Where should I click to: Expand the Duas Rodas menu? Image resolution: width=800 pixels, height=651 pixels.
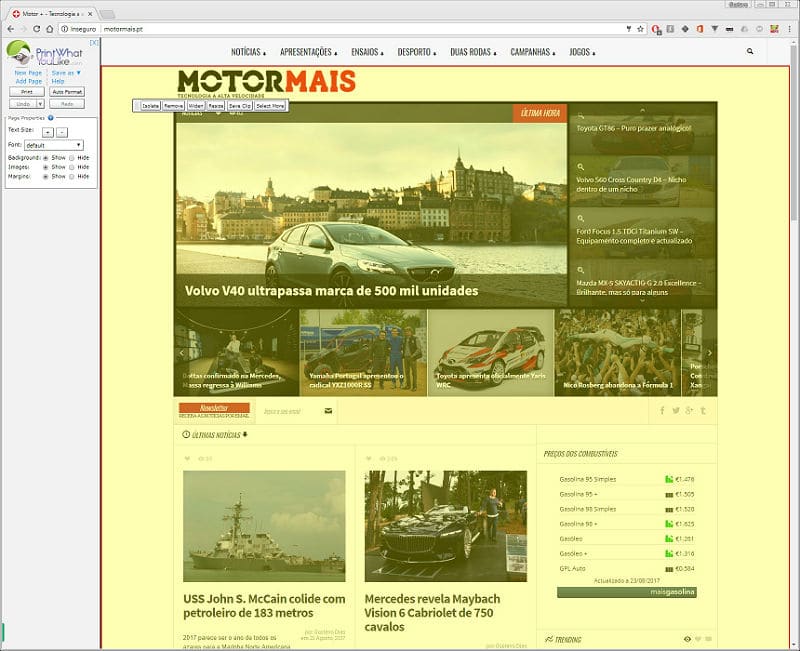click(x=473, y=52)
